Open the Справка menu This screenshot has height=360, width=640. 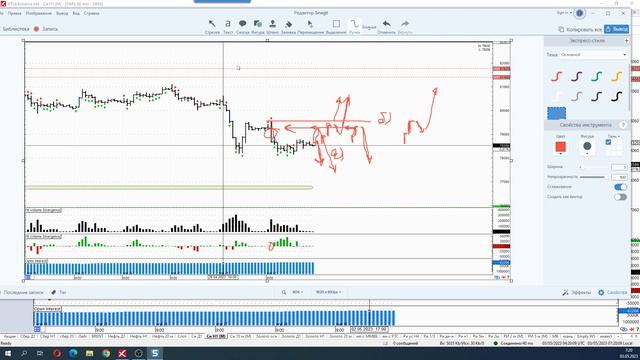pyautogui.click(x=91, y=13)
